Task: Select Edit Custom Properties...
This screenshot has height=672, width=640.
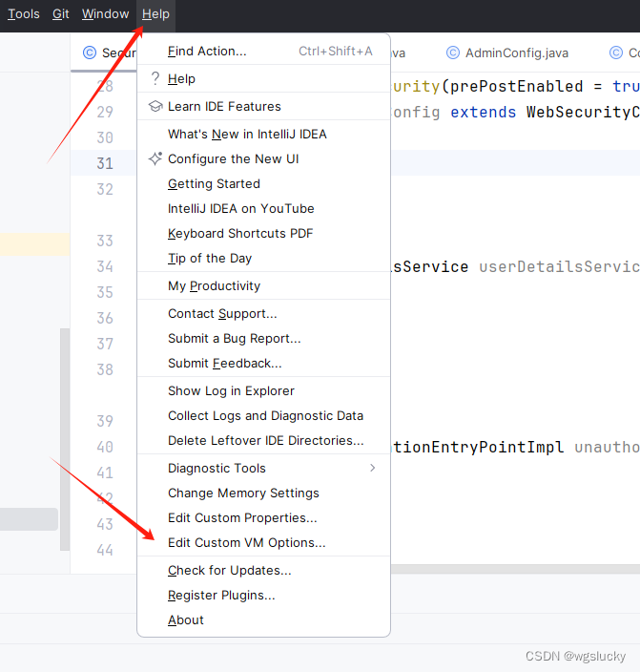Action: click(263, 518)
